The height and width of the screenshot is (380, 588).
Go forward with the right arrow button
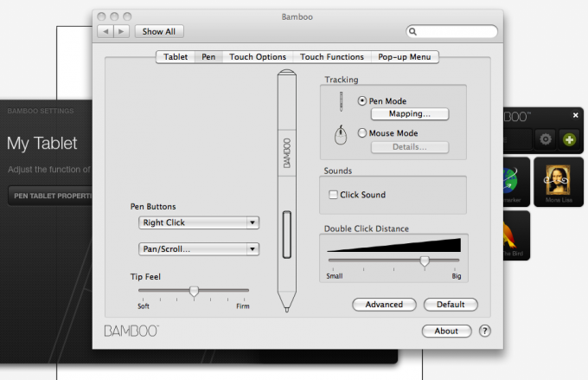pos(122,31)
